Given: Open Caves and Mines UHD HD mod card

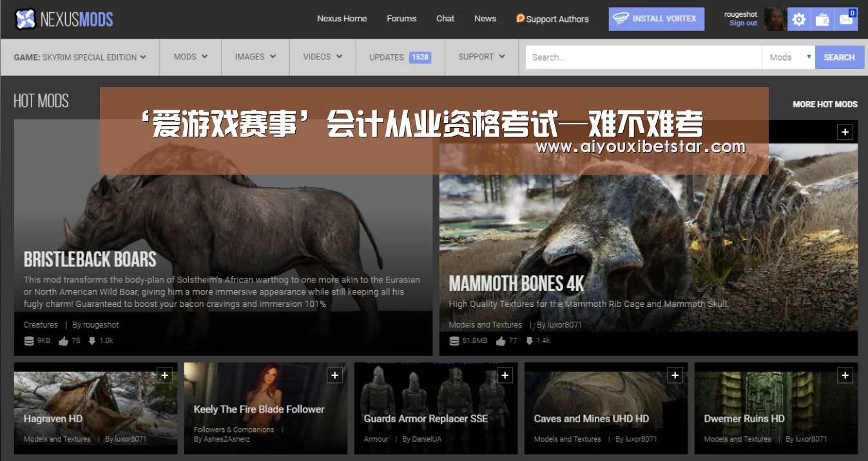Looking at the screenshot, I should 606,408.
